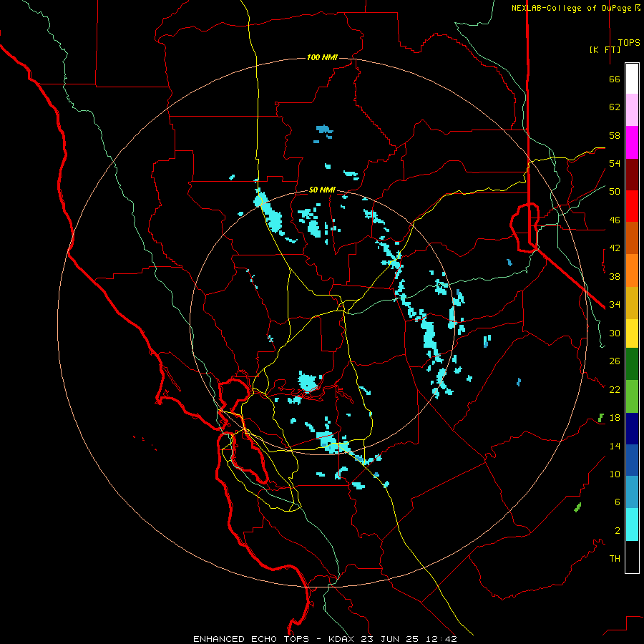
Task: Click the light green 26 legend swatch
Action: [x=632, y=396]
